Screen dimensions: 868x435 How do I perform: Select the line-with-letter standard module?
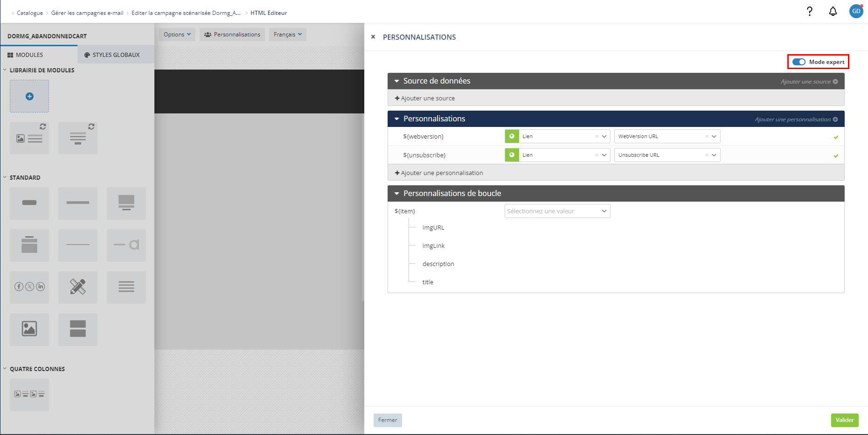point(126,246)
